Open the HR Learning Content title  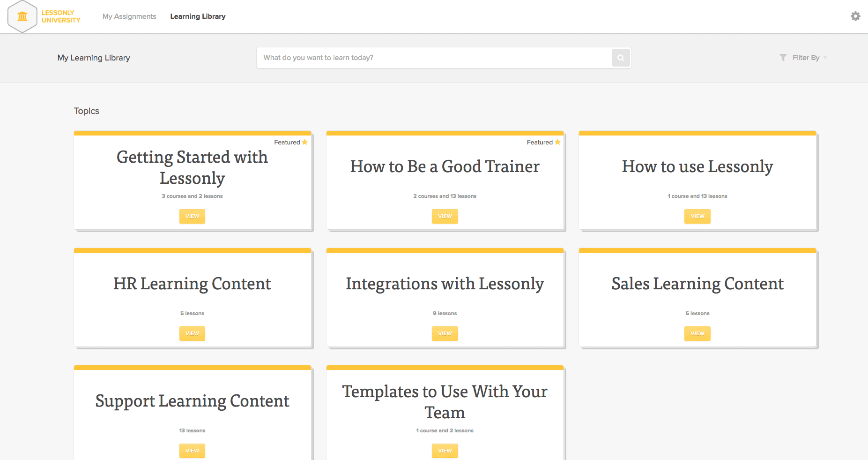click(192, 284)
